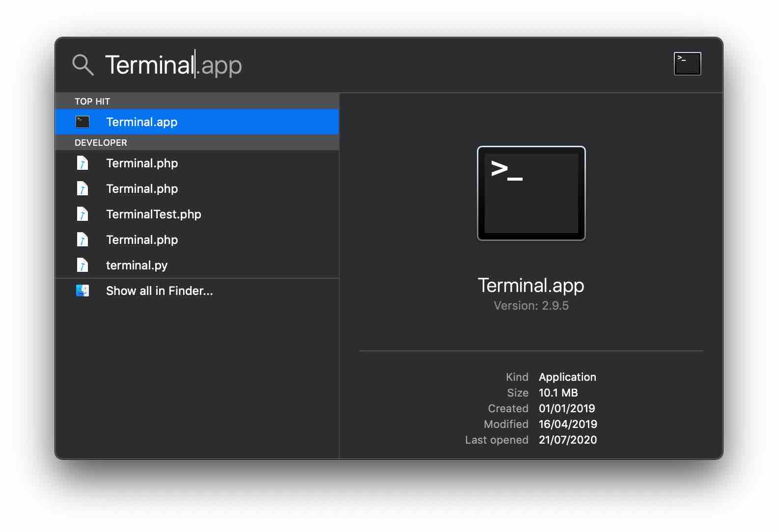Click the magnifying glass search icon
The image size is (778, 532).
point(83,65)
